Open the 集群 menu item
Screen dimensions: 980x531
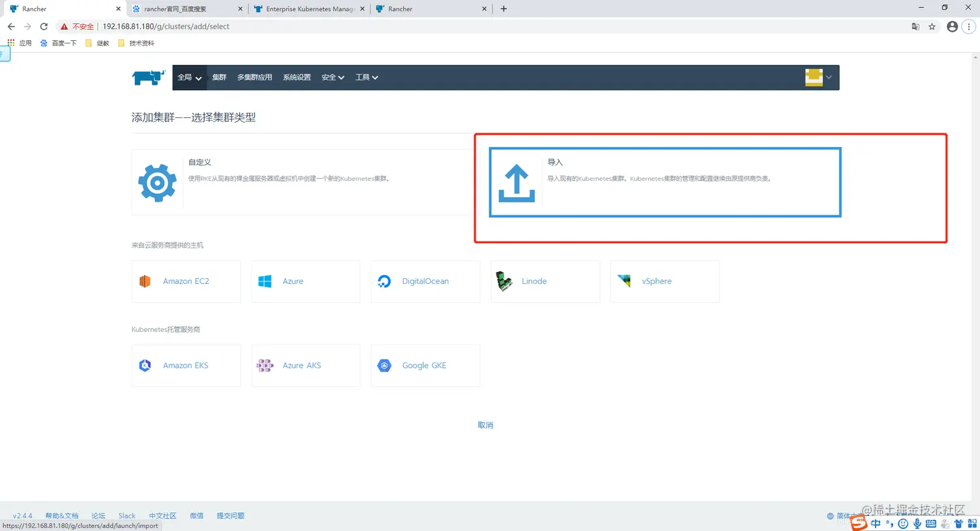pyautogui.click(x=219, y=77)
